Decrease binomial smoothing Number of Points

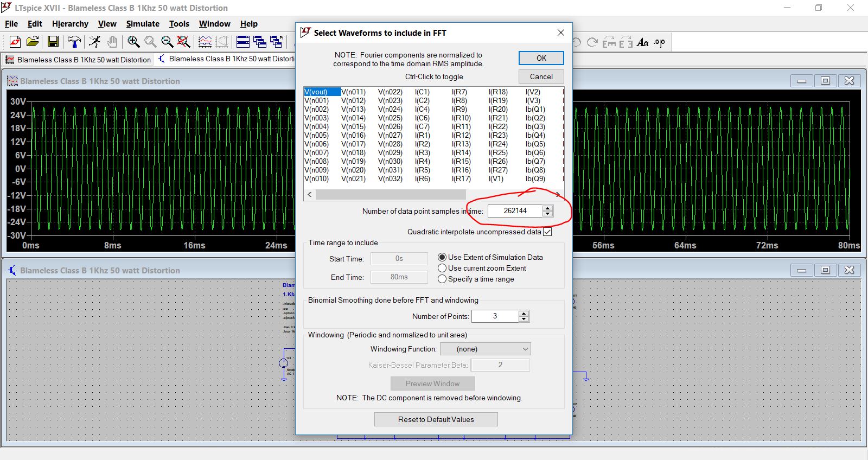click(x=524, y=319)
